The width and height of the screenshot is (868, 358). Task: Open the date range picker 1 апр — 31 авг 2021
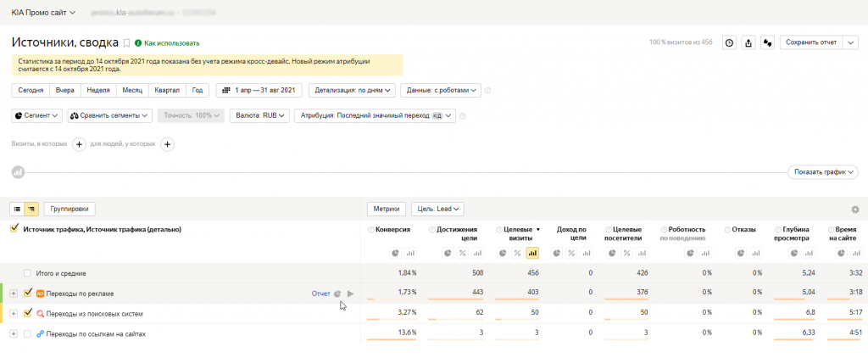click(259, 90)
